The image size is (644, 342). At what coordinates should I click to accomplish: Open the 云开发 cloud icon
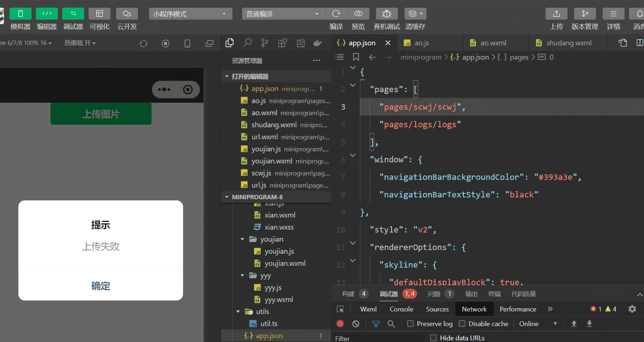127,14
